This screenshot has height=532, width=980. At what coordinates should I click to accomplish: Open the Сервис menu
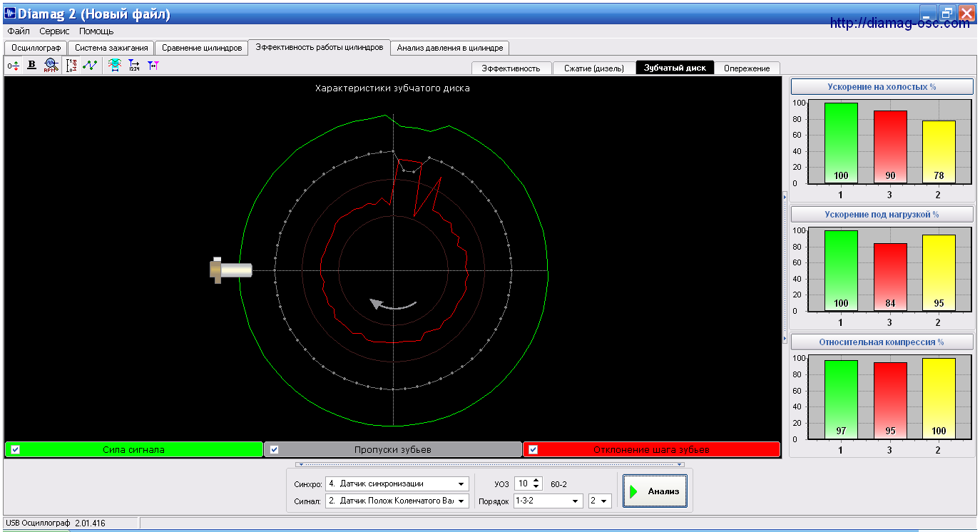click(54, 31)
